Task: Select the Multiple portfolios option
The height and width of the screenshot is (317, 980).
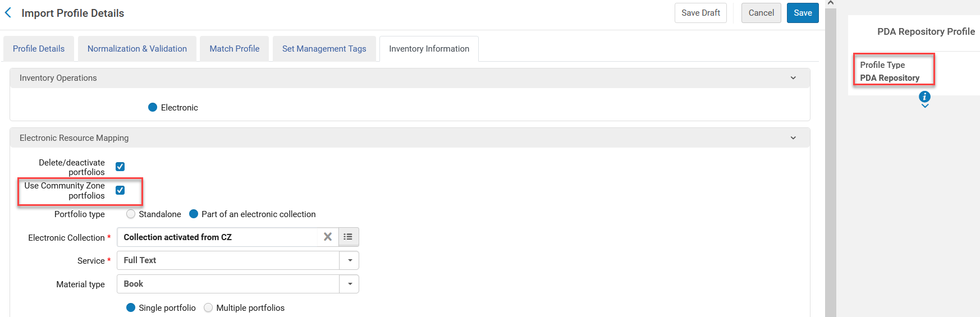Action: pos(208,307)
